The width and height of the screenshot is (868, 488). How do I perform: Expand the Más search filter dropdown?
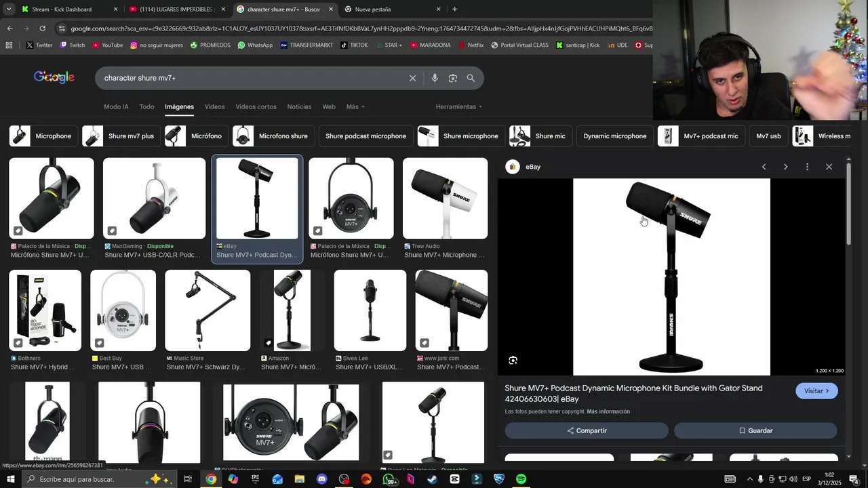click(x=355, y=107)
